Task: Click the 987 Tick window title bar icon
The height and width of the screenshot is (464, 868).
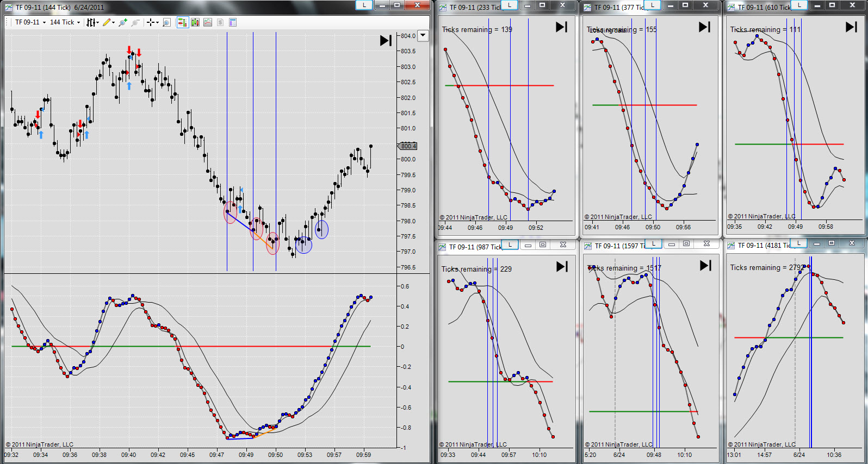Action: pos(443,247)
